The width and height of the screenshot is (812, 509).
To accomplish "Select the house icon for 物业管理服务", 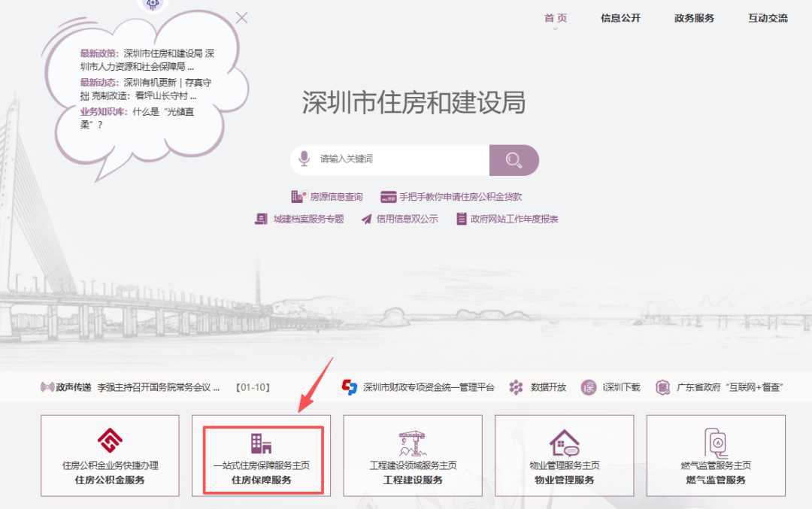I will (x=563, y=444).
